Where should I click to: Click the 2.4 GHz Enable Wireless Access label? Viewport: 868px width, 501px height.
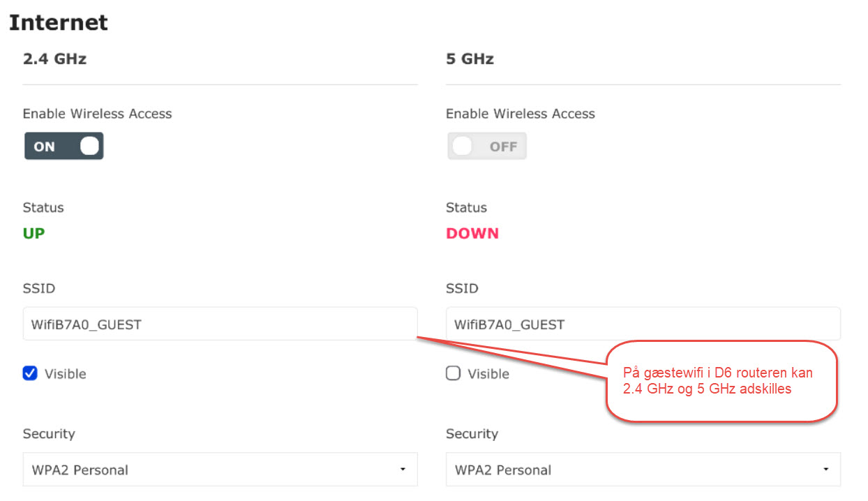tap(97, 114)
